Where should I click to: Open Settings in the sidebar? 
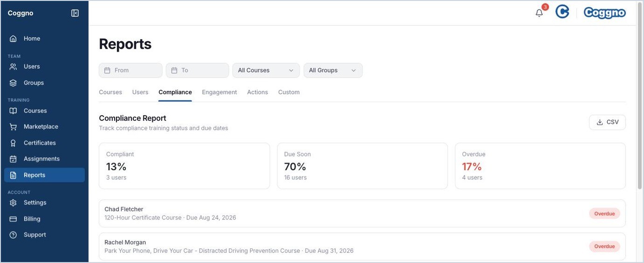pos(44,203)
